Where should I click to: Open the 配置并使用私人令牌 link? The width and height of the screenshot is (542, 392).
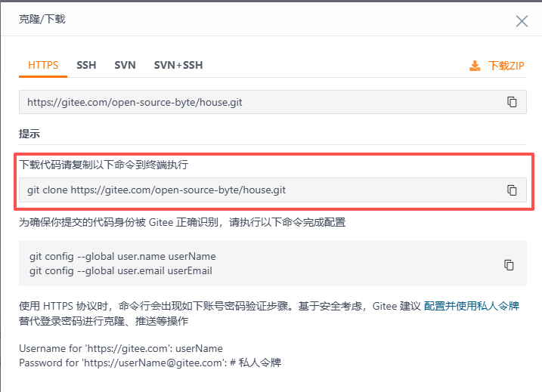click(x=472, y=306)
